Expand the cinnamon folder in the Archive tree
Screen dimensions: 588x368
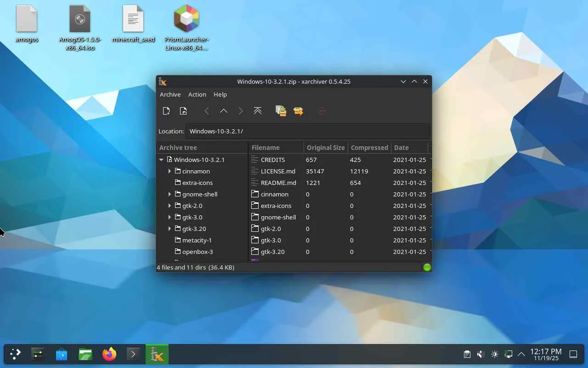pyautogui.click(x=170, y=171)
